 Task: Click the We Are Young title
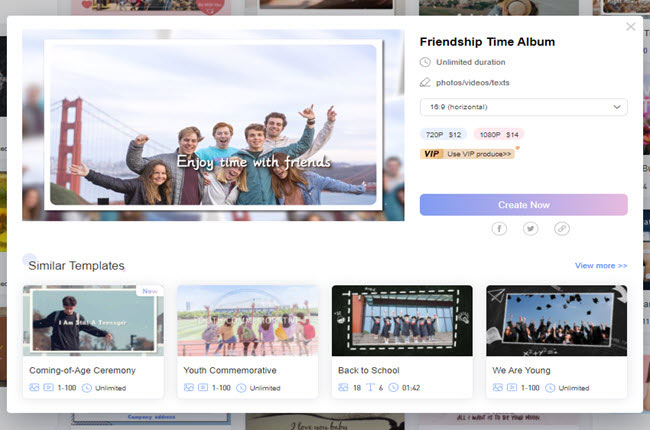(x=521, y=370)
